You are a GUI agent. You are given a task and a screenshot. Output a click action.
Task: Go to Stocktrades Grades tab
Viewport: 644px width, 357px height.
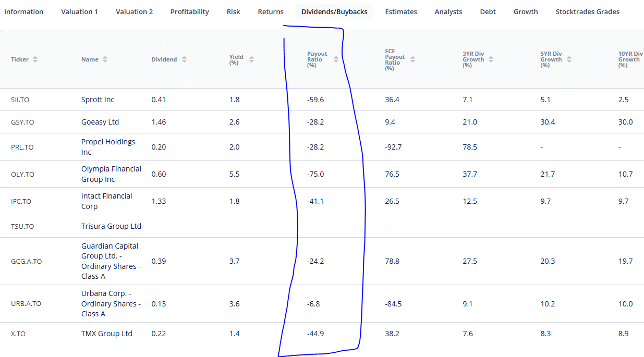click(x=588, y=11)
